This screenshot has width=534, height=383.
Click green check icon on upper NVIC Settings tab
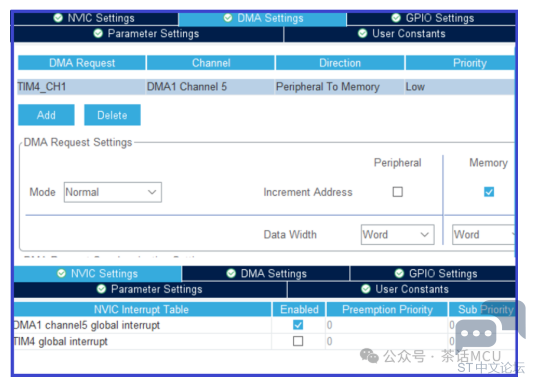tap(58, 18)
